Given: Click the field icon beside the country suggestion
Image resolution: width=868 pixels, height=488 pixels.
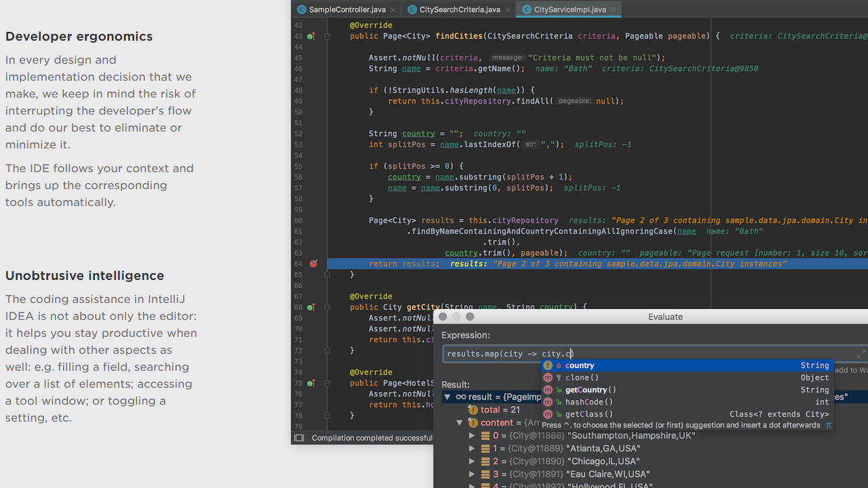Looking at the screenshot, I should pos(548,365).
